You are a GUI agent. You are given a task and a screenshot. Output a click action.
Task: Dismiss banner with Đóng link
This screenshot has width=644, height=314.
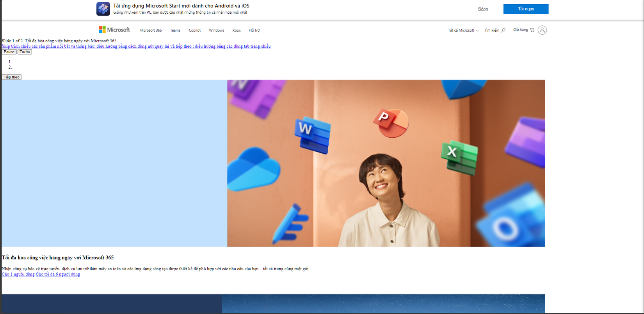483,9
